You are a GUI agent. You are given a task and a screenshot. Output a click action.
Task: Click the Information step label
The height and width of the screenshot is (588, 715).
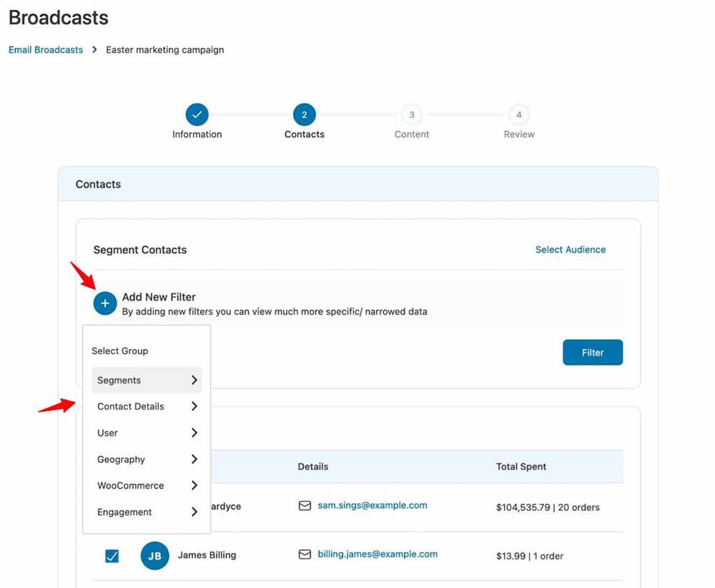coord(197,134)
